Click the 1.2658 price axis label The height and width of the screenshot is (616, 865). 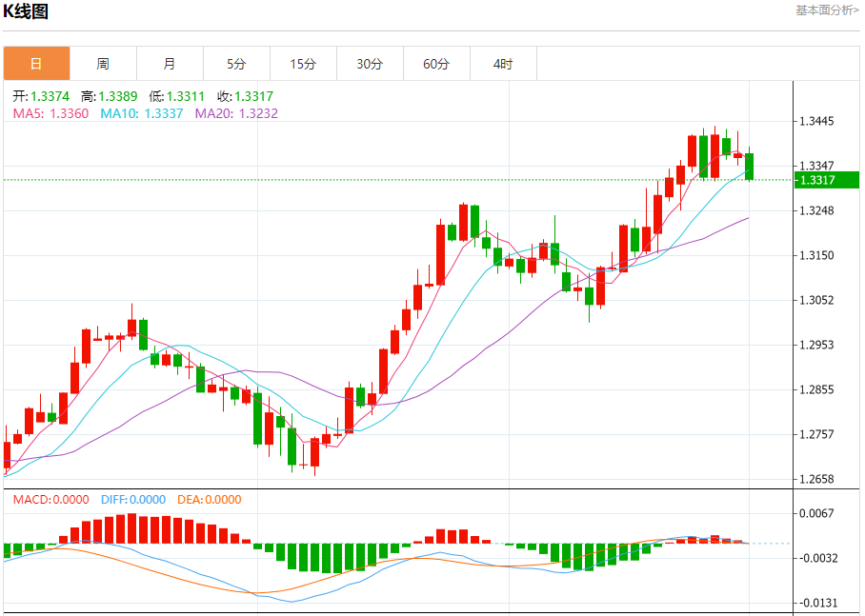point(817,479)
